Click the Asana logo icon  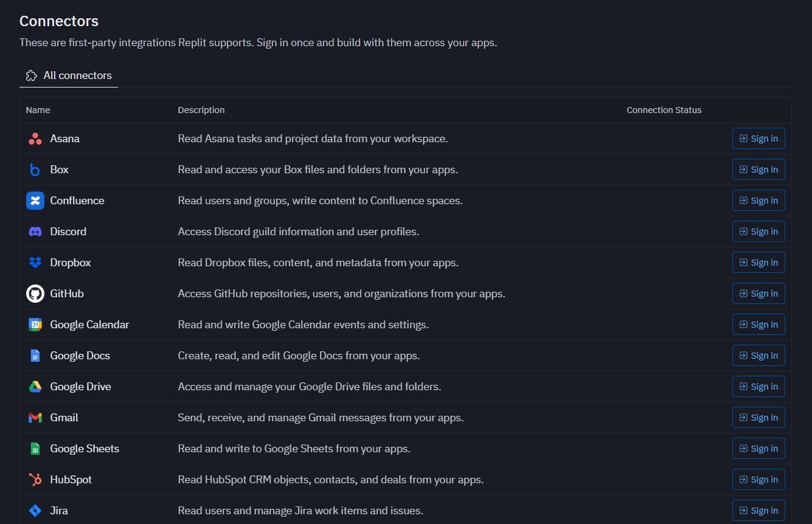[x=35, y=139]
